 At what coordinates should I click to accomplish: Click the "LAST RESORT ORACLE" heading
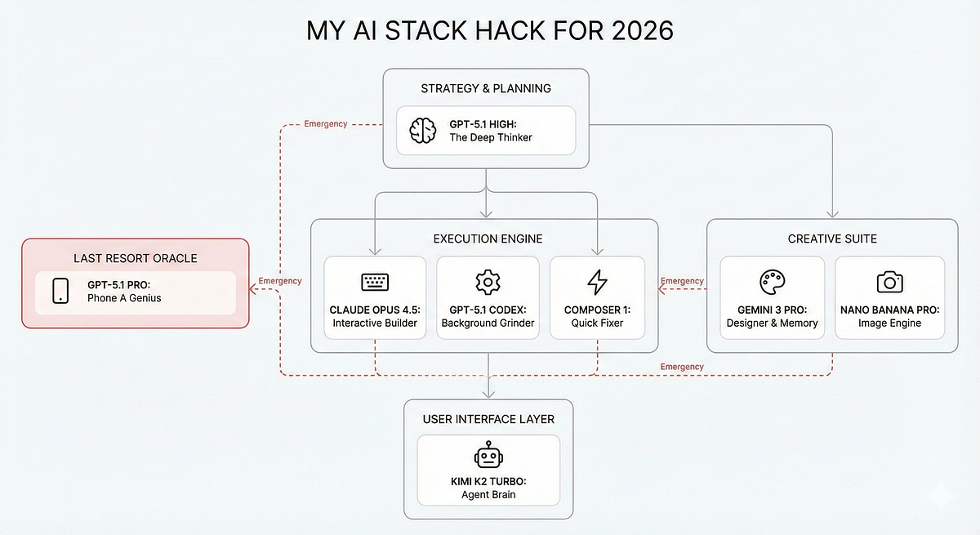coord(136,258)
